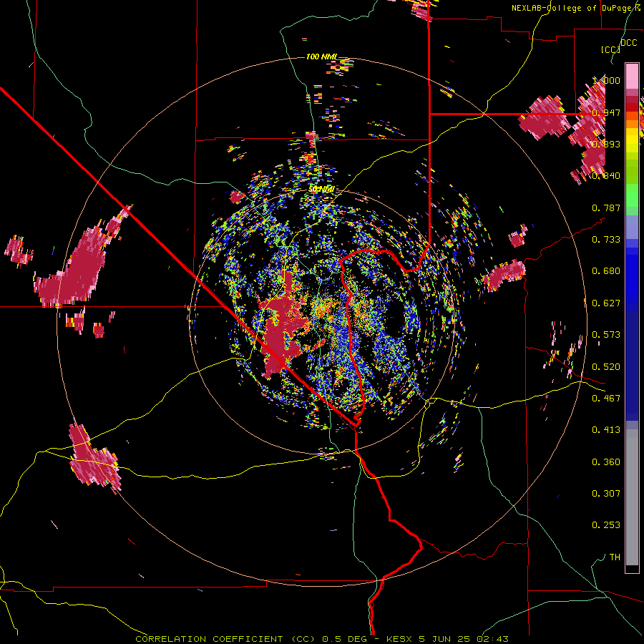The image size is (644, 644).
Task: Click the TH legend label
Action: coord(615,557)
